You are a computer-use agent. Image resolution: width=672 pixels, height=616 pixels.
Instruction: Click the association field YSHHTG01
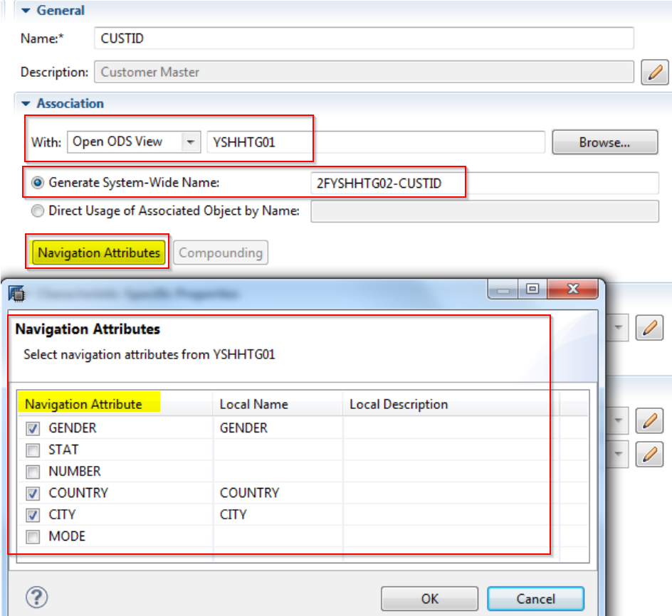376,142
